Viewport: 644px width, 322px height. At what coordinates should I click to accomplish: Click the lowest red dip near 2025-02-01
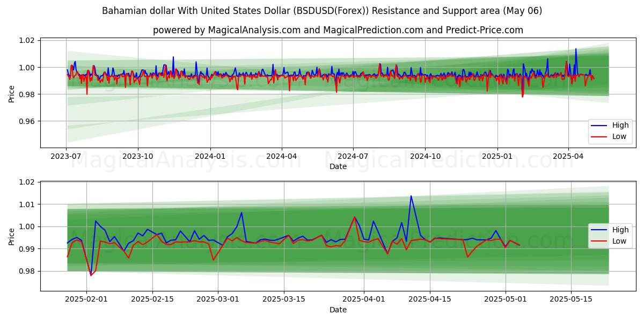tap(91, 275)
